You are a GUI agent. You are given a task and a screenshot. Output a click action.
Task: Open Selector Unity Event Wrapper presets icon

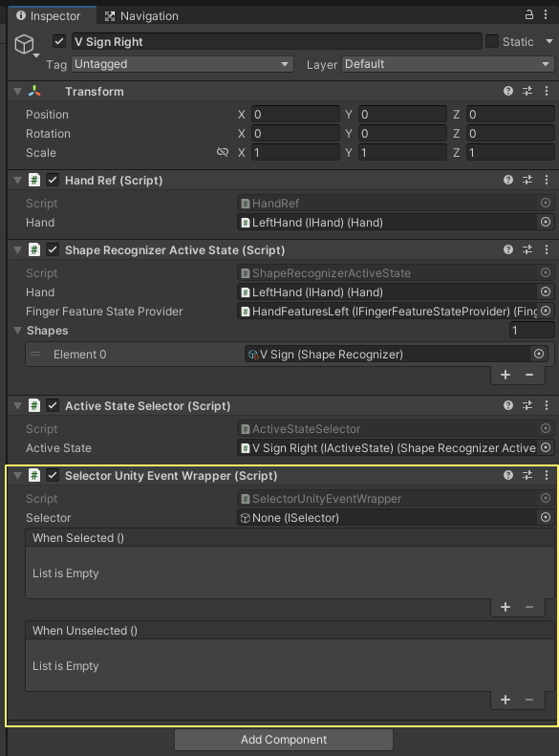(x=527, y=475)
